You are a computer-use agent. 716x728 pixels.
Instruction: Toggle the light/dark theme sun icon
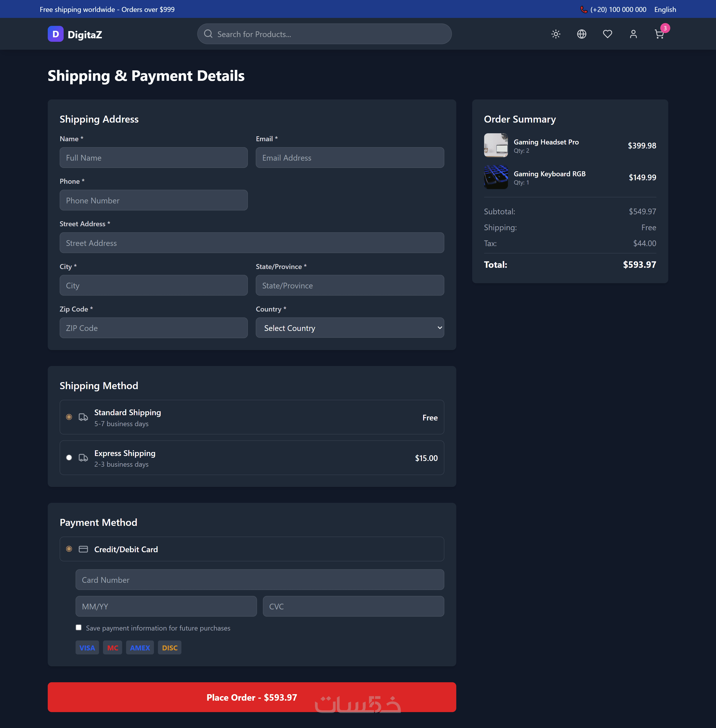click(x=555, y=34)
